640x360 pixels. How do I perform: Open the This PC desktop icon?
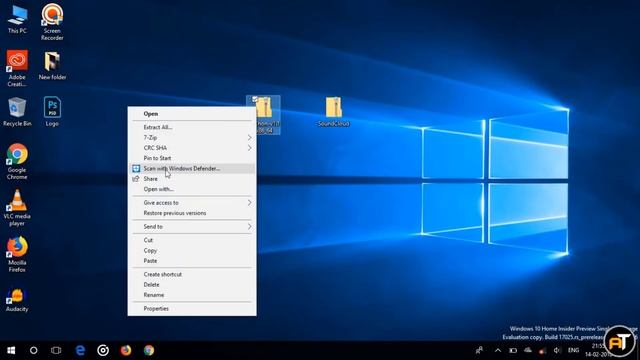pos(17,19)
